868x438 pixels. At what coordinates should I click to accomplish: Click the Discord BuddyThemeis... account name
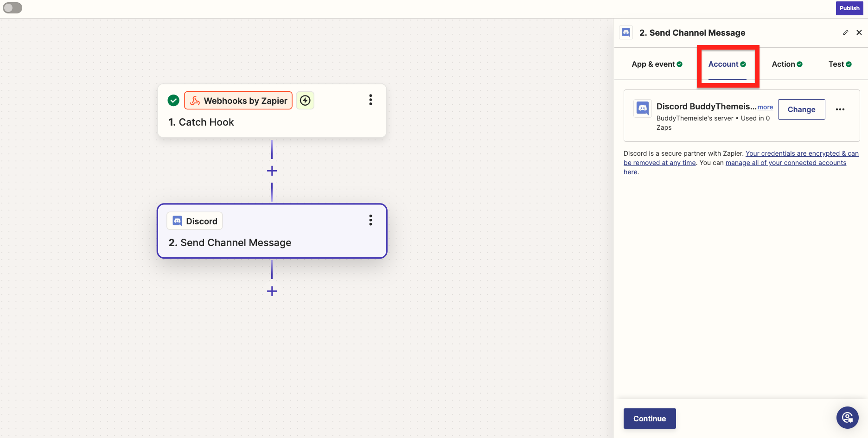pos(706,107)
